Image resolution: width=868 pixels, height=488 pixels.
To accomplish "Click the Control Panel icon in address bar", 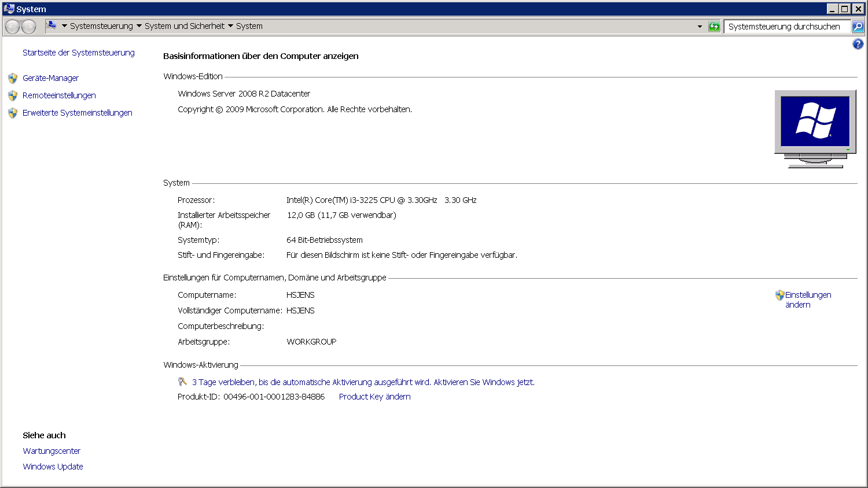I will coord(52,25).
